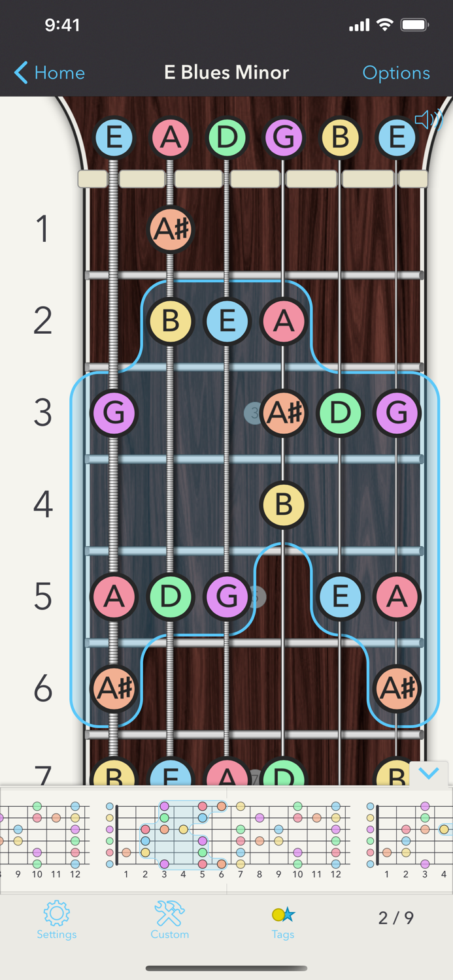
Task: Tap the fret 3 number label
Action: pos(42,413)
